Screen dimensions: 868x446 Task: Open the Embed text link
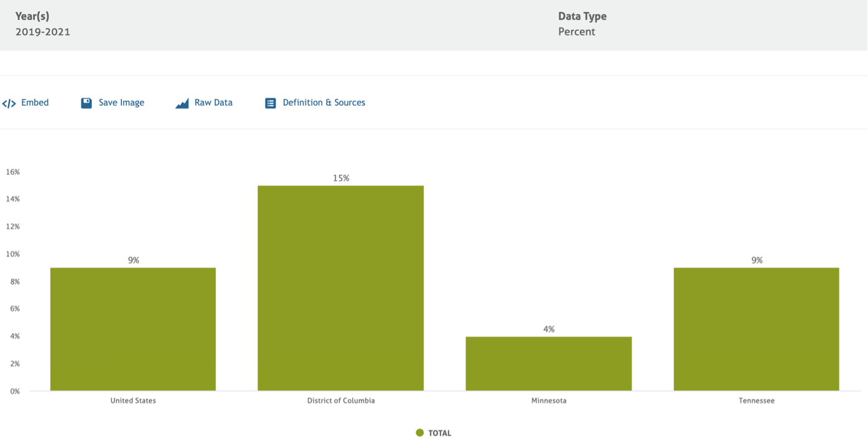point(35,103)
